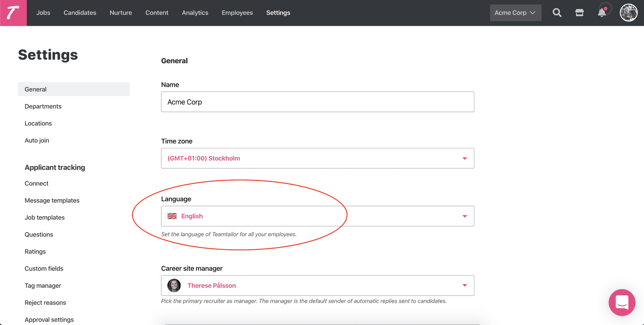Open the Analytics nav item

point(195,13)
